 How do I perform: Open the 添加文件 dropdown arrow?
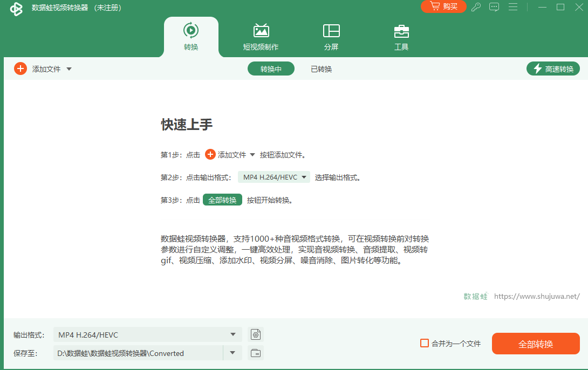tap(68, 68)
